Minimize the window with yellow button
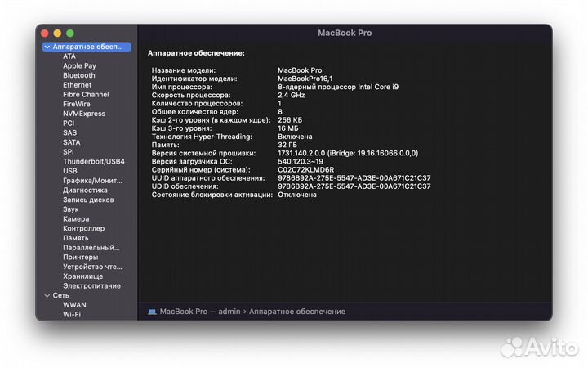Screen dimensions: 588x368 (57, 34)
